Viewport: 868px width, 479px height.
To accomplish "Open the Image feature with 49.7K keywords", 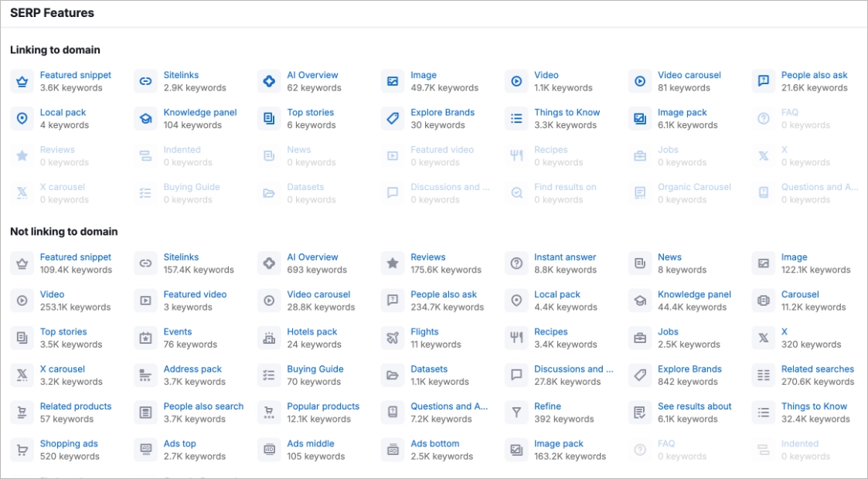I will (424, 74).
